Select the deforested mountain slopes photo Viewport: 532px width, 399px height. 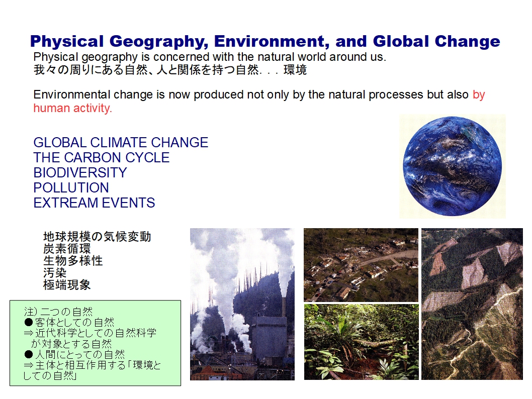click(472, 304)
